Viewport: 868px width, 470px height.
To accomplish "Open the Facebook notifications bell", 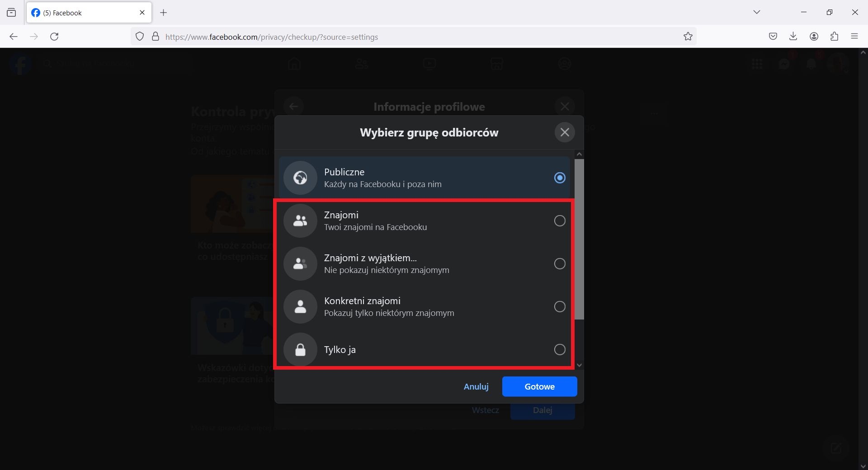I will pos(811,64).
